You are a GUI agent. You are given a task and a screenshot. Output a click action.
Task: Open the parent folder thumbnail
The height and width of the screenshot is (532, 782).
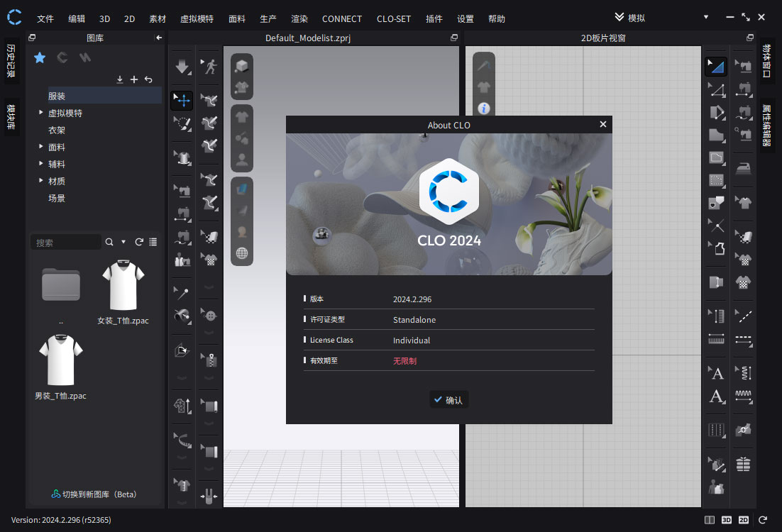[61, 284]
